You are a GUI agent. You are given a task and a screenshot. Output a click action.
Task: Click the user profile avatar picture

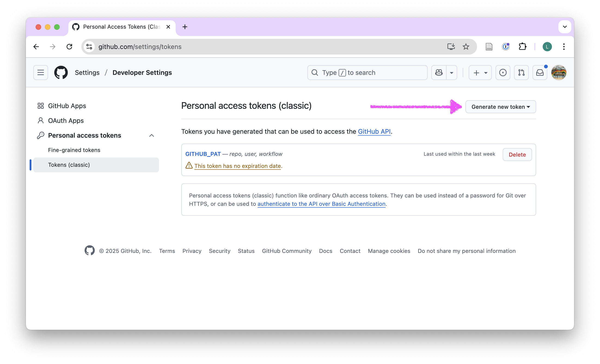(559, 73)
